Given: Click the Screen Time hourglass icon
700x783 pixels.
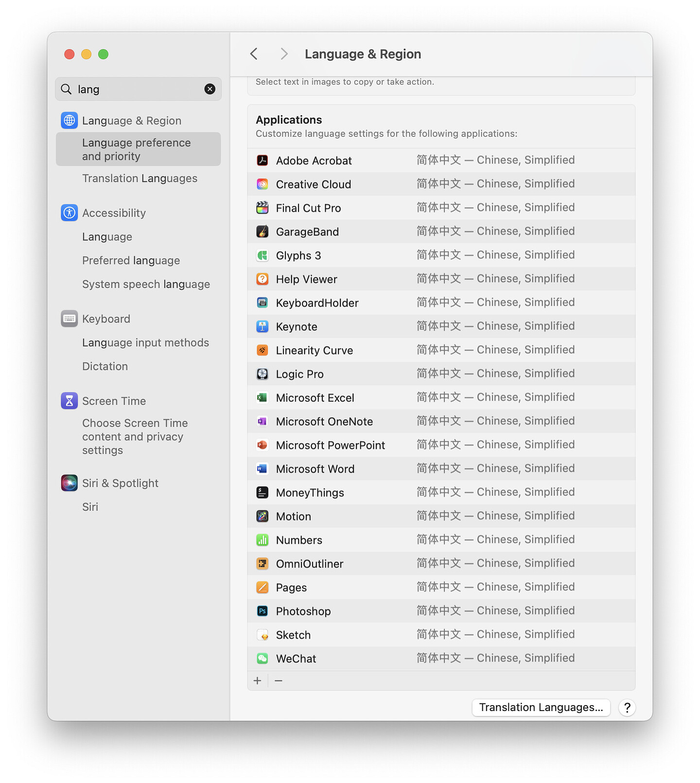Looking at the screenshot, I should [70, 401].
